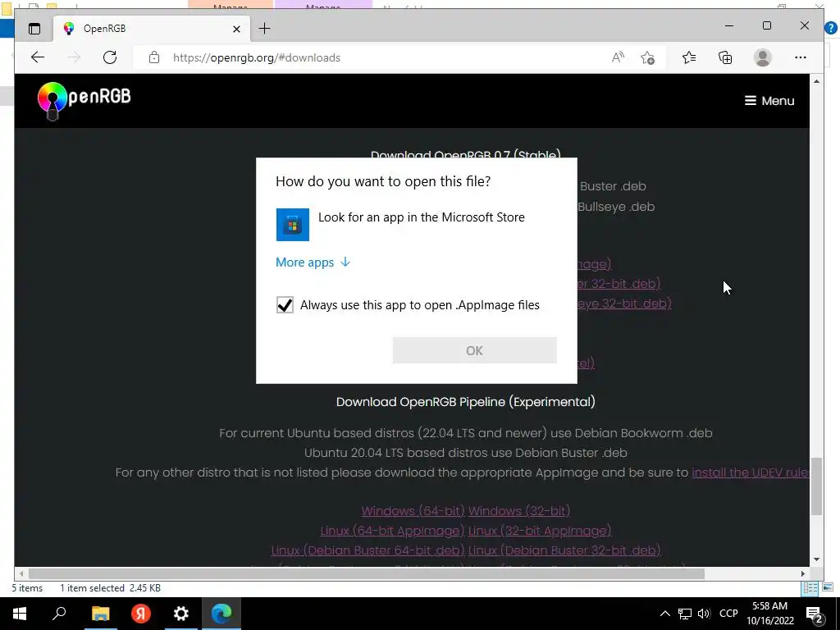Screen dimensions: 840x630
Task: Open Read aloud in address bar
Action: [618, 57]
